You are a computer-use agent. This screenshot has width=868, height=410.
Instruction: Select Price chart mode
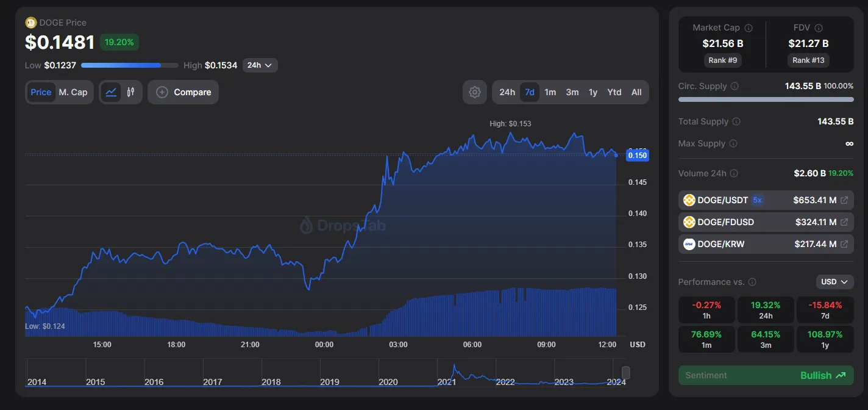pyautogui.click(x=41, y=92)
